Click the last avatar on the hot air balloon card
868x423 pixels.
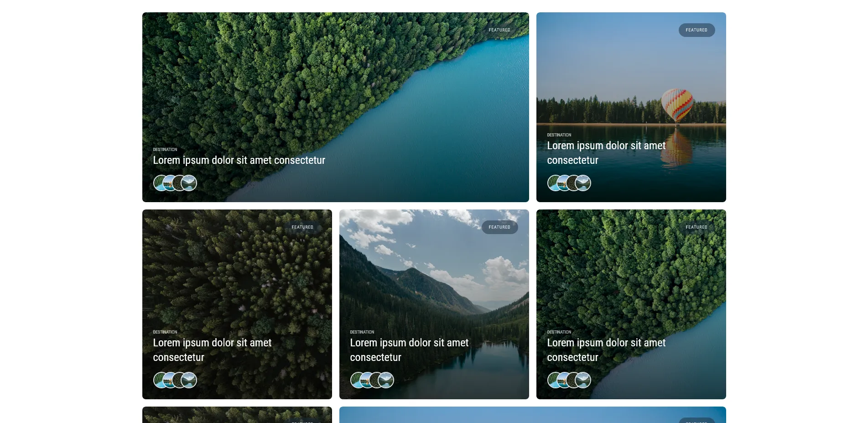pyautogui.click(x=583, y=183)
